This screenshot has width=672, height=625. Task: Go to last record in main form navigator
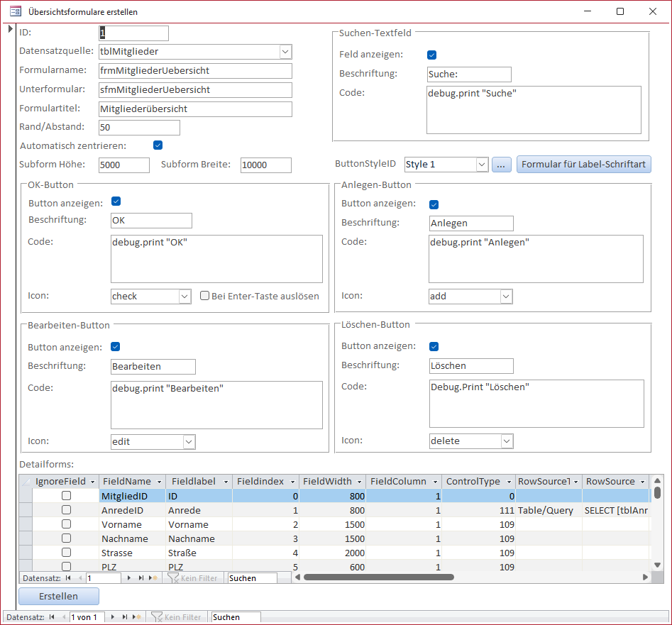[125, 617]
